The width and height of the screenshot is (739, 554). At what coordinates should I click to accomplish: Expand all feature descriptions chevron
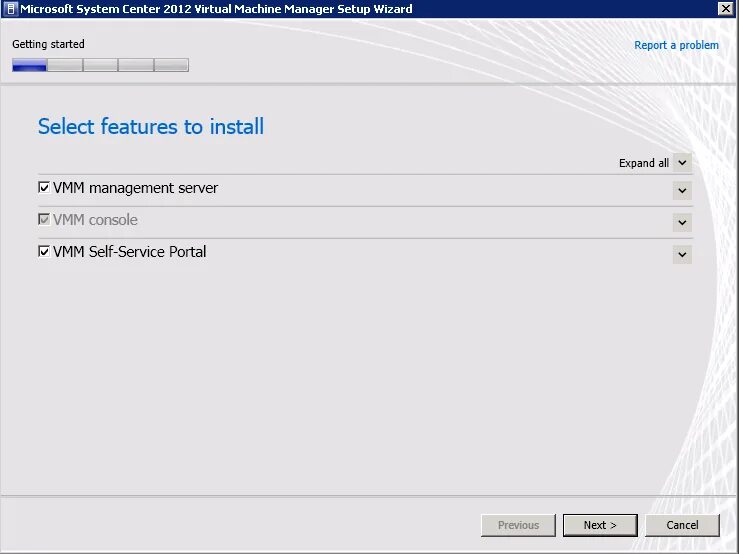coord(682,163)
